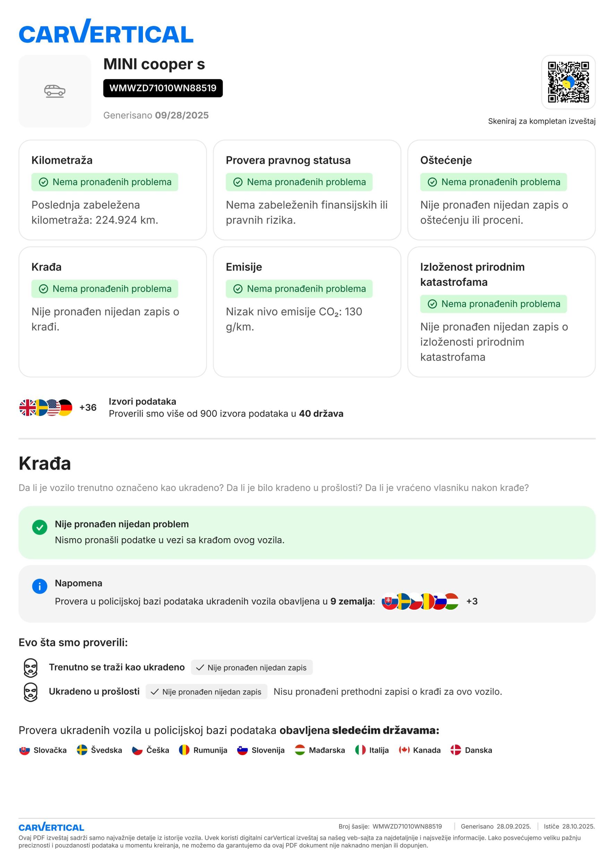The height and width of the screenshot is (868, 614).
Task: Click the masked thief icon beside 'Ukradeno u prošlosti'
Action: (31, 692)
